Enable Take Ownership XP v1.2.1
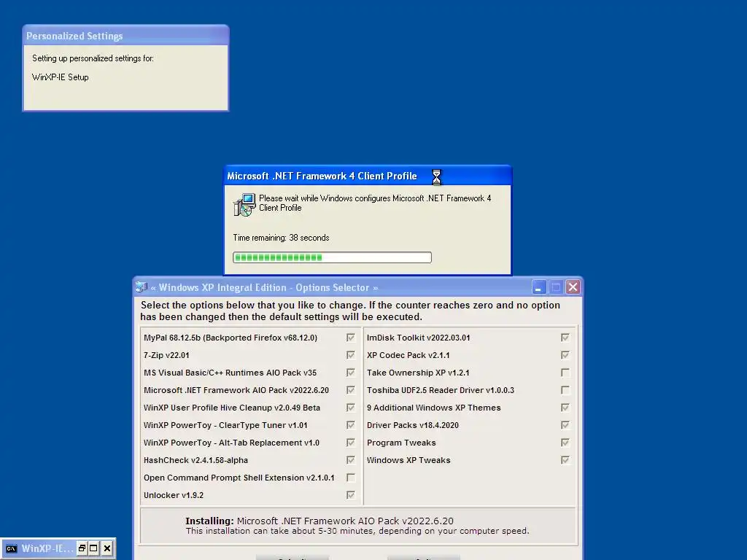 (565, 373)
